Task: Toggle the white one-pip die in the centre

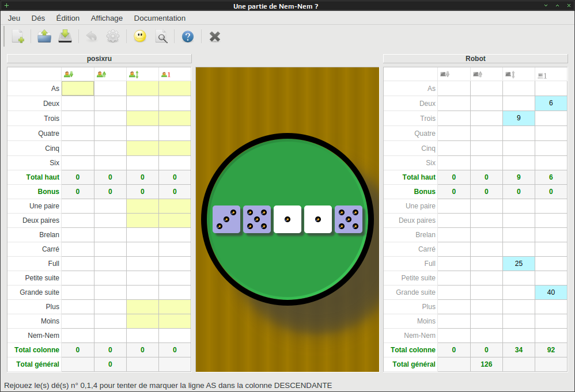Action: (x=287, y=219)
